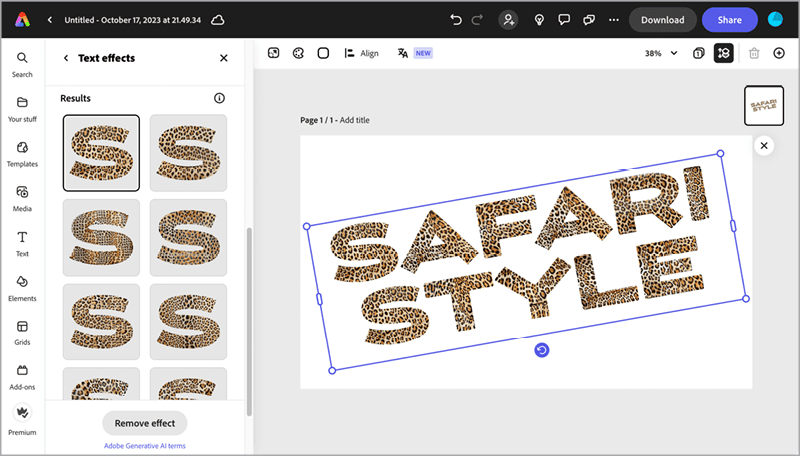Click the Remove effect button

pyautogui.click(x=145, y=423)
